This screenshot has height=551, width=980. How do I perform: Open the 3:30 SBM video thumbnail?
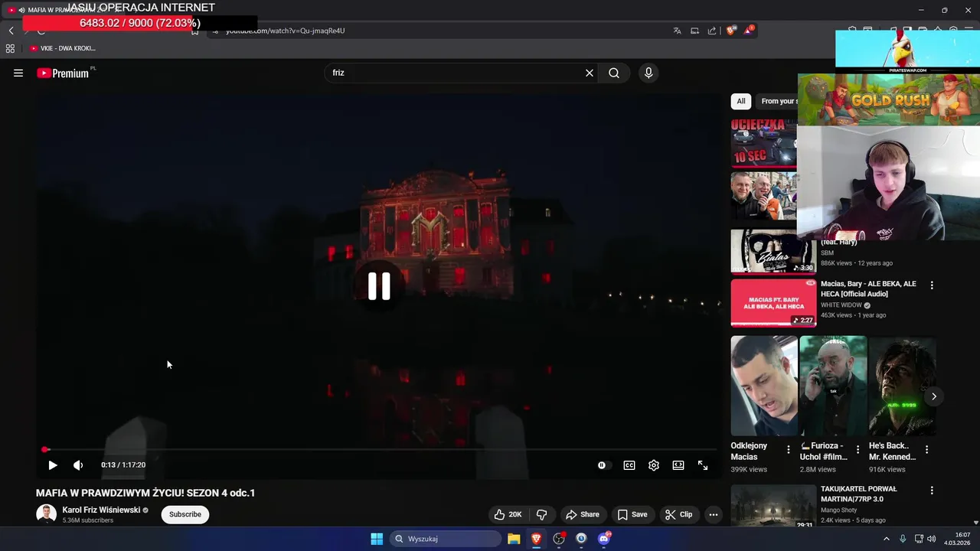(x=773, y=251)
